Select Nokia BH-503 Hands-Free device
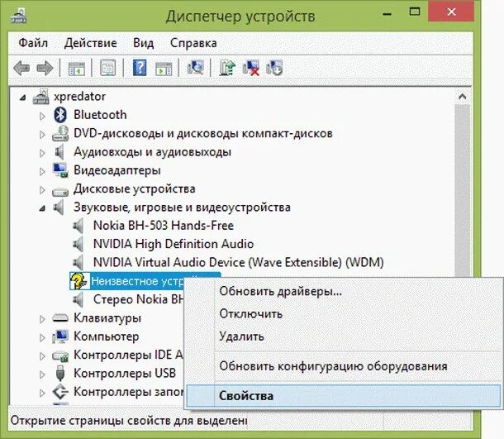The width and height of the screenshot is (504, 439). click(164, 226)
